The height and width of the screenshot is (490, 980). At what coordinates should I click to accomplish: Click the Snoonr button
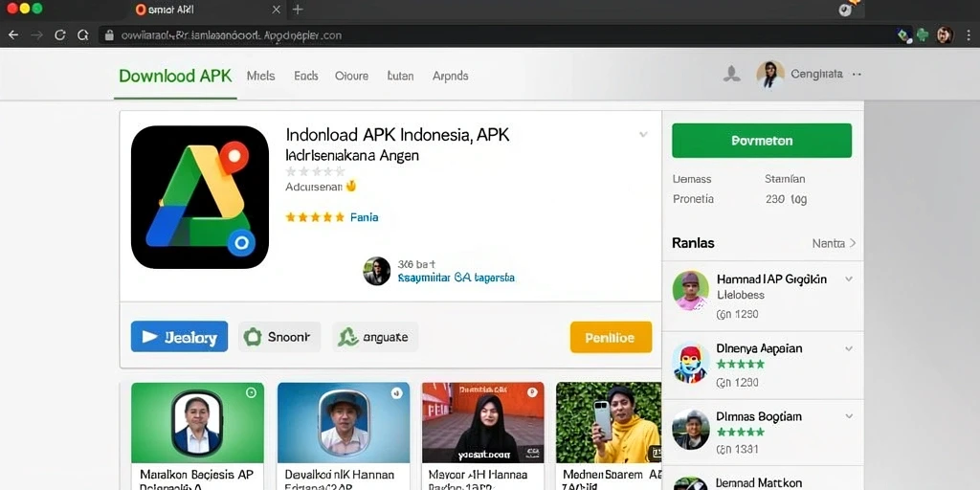(x=279, y=337)
